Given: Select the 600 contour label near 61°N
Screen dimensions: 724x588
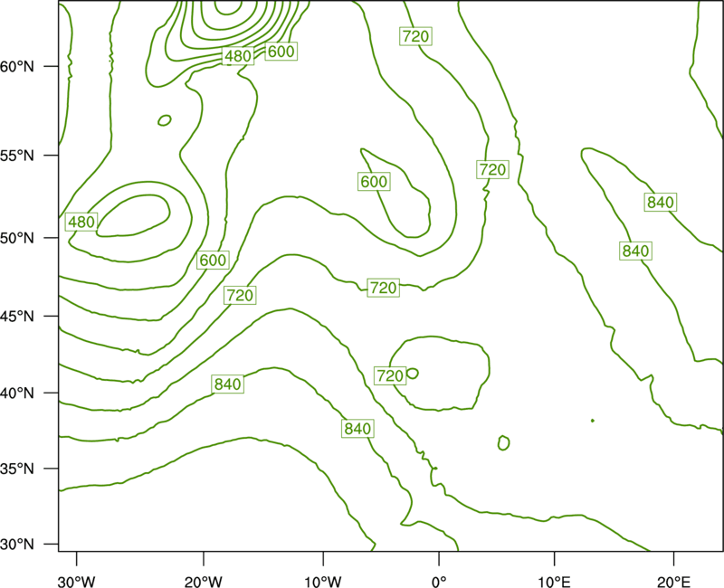Looking at the screenshot, I should point(281,52).
